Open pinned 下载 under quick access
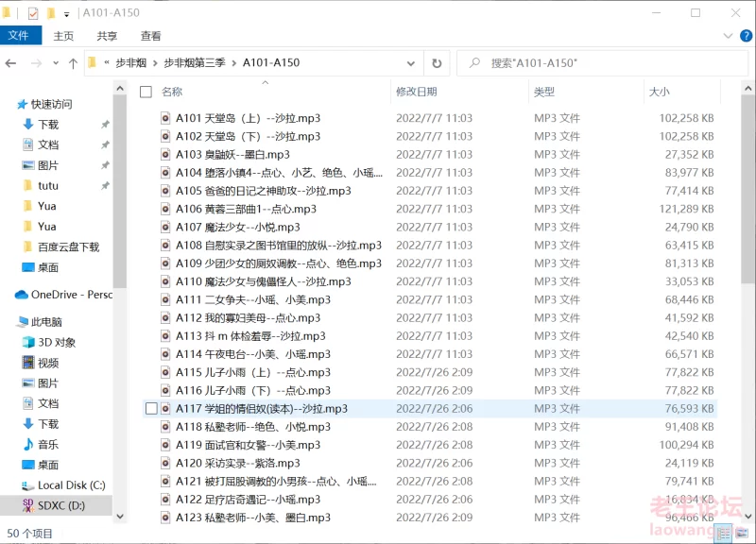Image resolution: width=756 pixels, height=544 pixels. coord(48,125)
